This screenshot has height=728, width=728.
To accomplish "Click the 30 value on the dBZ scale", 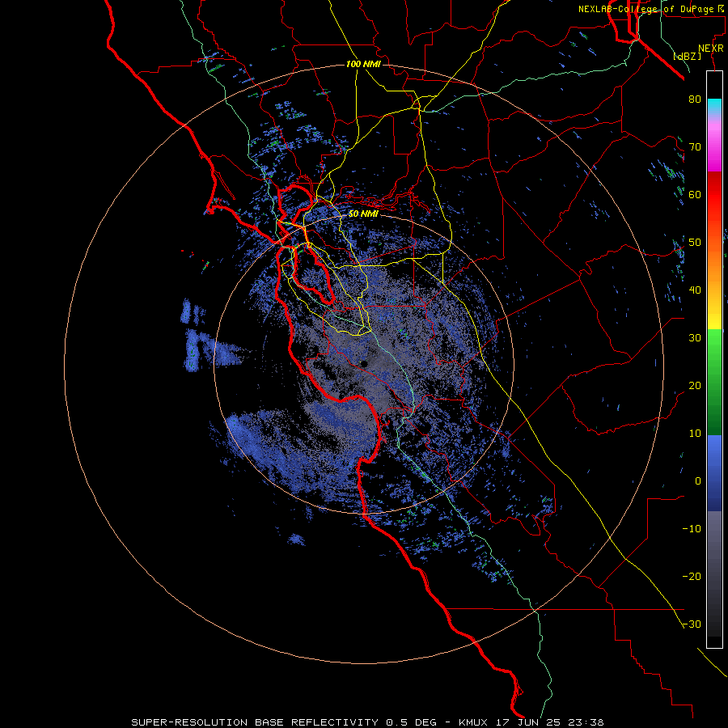I will 695,338.
